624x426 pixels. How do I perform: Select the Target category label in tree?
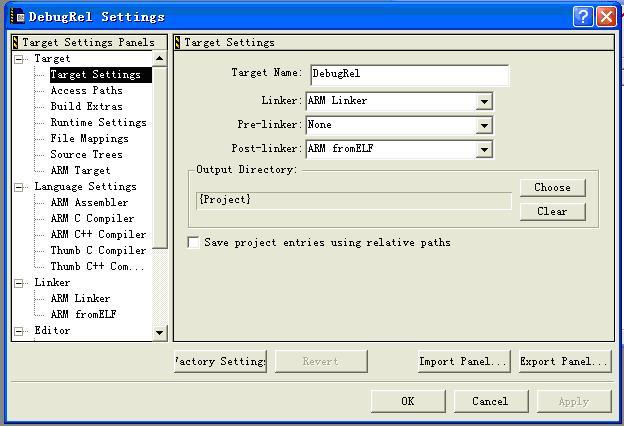pyautogui.click(x=52, y=59)
